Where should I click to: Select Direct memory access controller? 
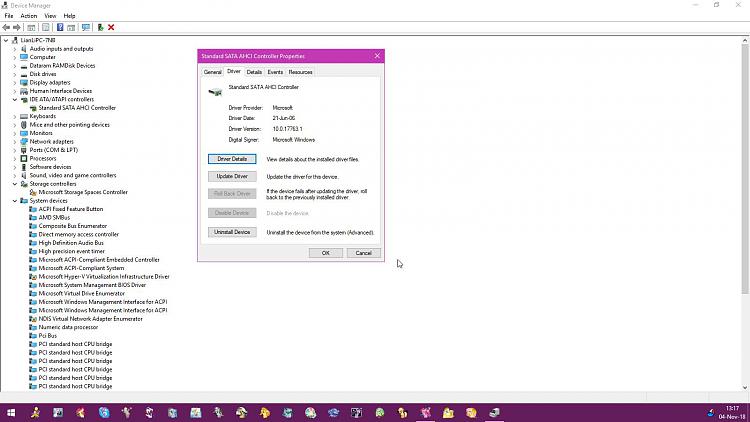click(x=78, y=234)
